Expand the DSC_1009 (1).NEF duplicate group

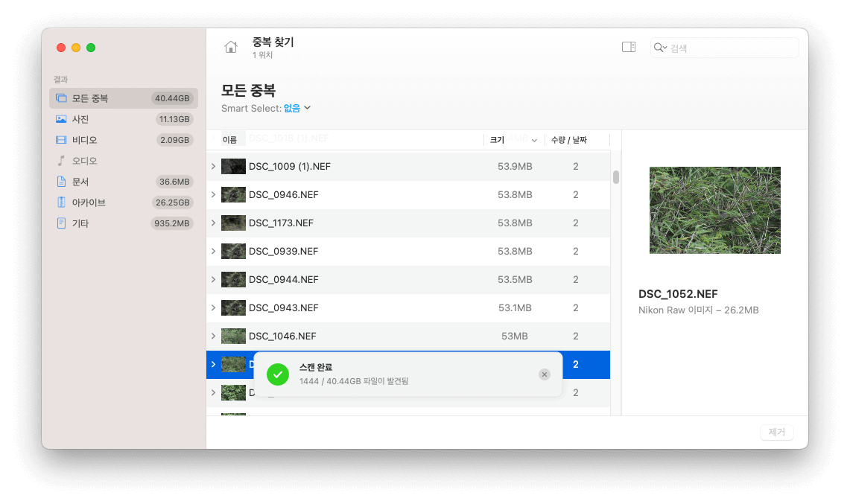click(x=214, y=166)
